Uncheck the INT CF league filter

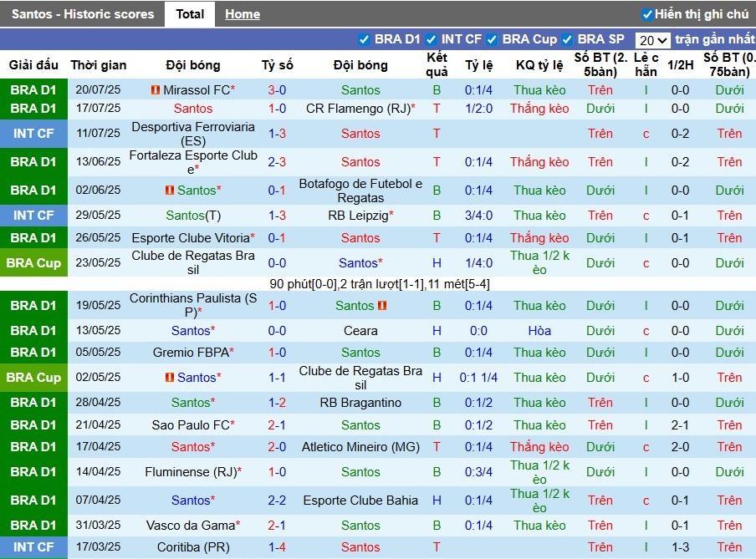pos(431,39)
